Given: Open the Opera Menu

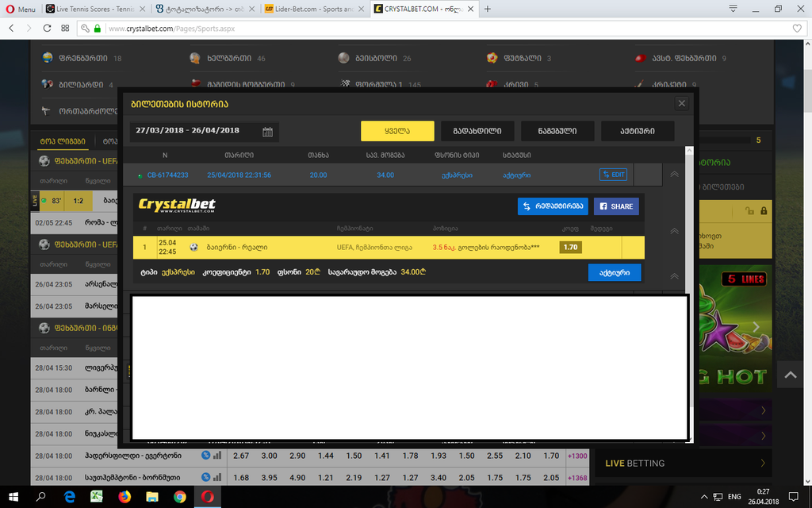Looking at the screenshot, I should click(20, 9).
